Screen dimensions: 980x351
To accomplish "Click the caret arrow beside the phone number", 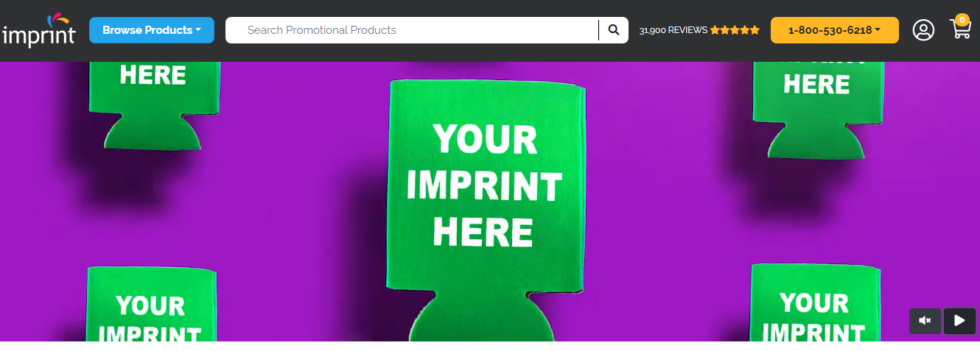I will click(878, 30).
